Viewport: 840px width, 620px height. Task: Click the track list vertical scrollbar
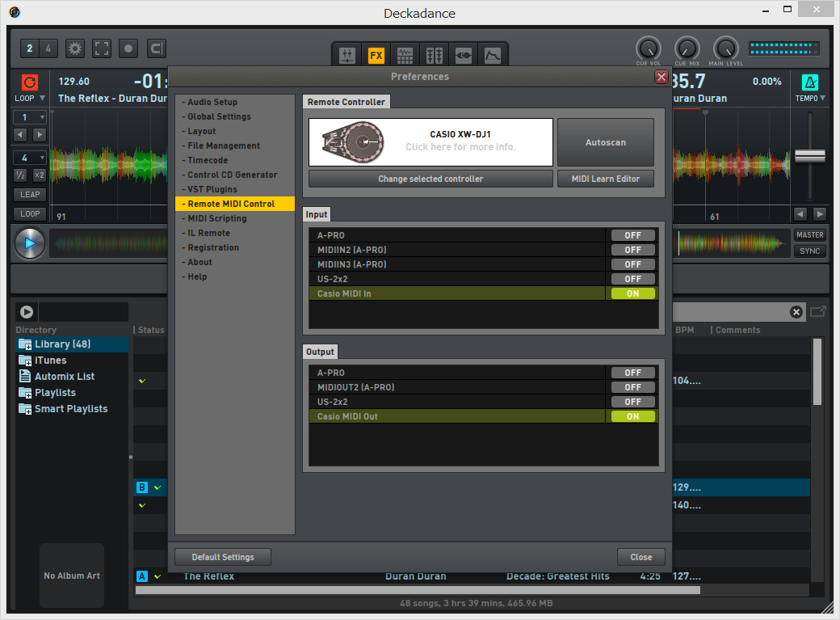tap(817, 372)
